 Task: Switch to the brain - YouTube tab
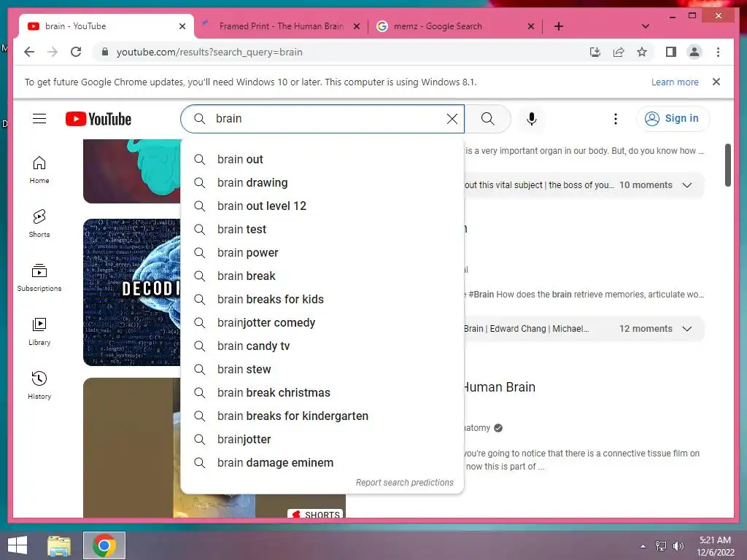coord(107,26)
